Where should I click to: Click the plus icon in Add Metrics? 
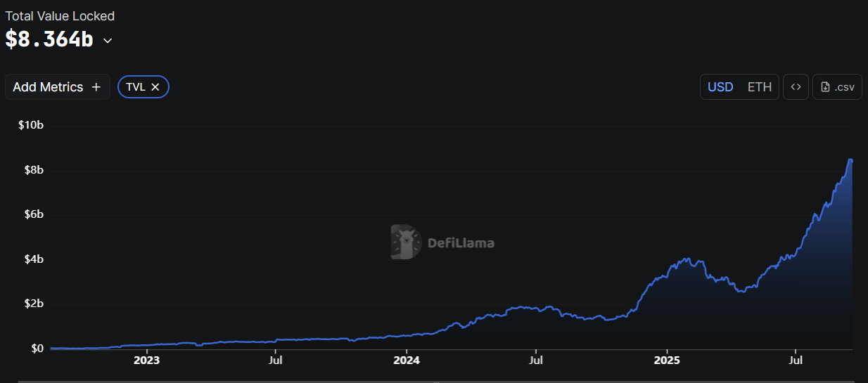(x=96, y=87)
